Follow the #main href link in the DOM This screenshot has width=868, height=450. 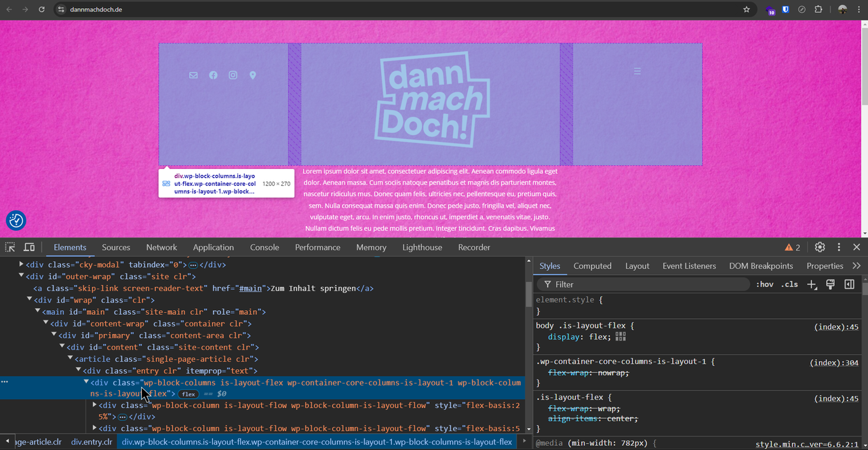[x=251, y=288]
